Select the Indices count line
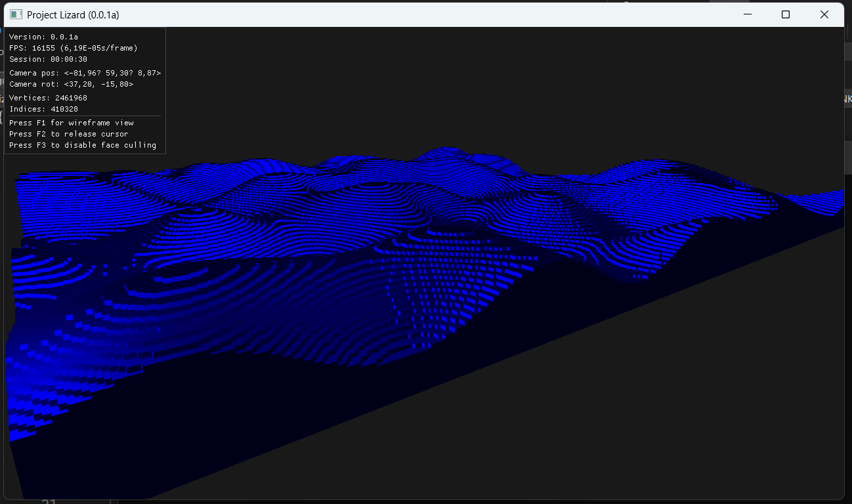The width and height of the screenshot is (852, 504). click(x=43, y=109)
